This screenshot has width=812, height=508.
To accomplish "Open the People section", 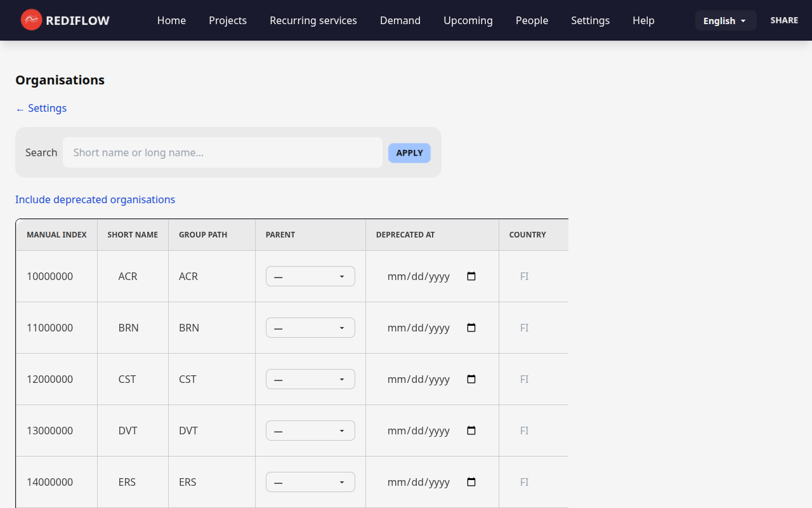I will [x=532, y=20].
